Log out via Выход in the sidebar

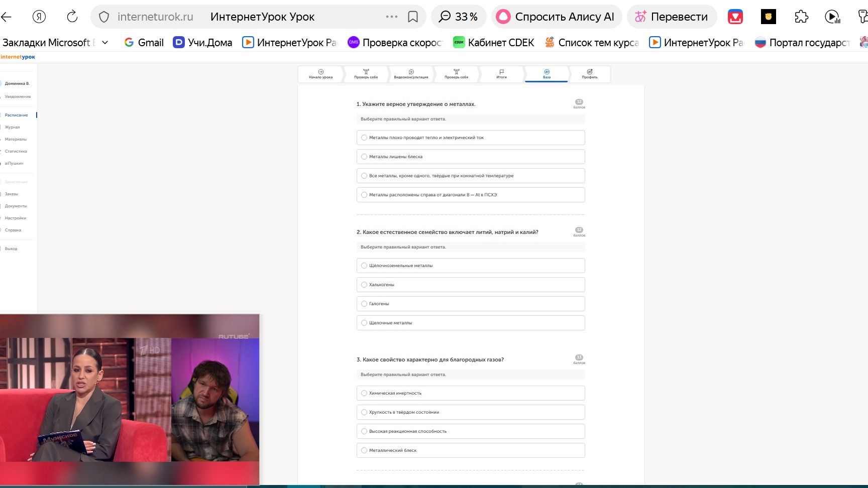11,249
